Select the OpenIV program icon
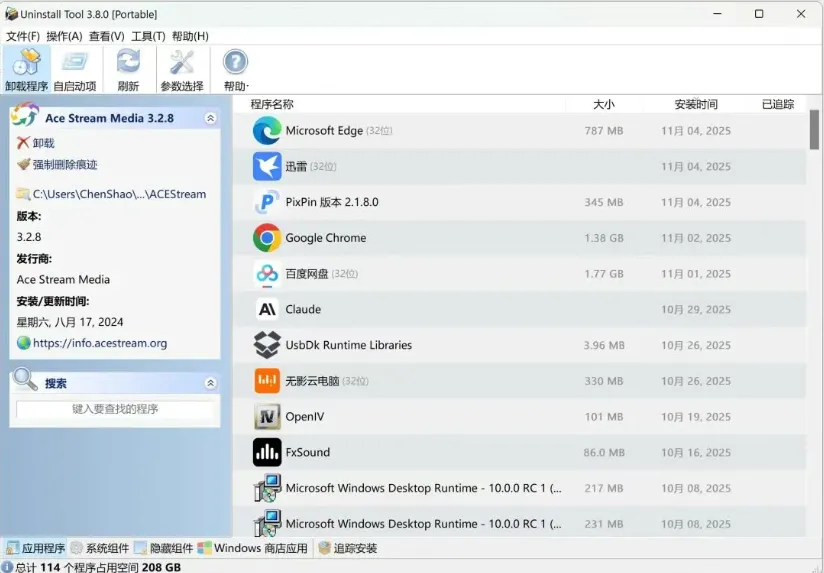This screenshot has width=824, height=573. click(x=267, y=416)
